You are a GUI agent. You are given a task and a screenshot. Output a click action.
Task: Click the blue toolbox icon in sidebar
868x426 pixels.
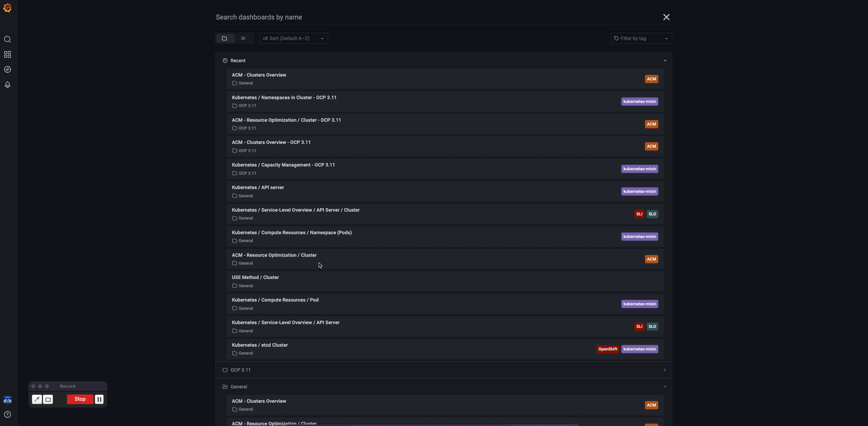(x=8, y=399)
